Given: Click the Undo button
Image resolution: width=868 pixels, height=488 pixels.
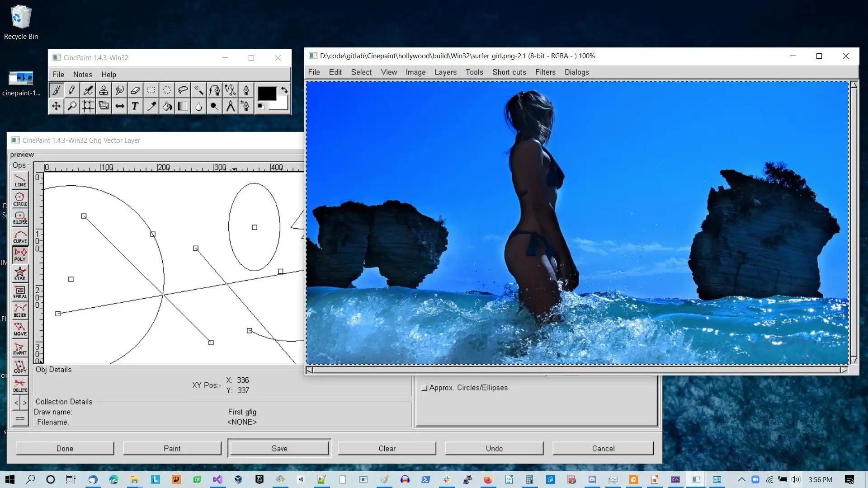Looking at the screenshot, I should point(494,448).
